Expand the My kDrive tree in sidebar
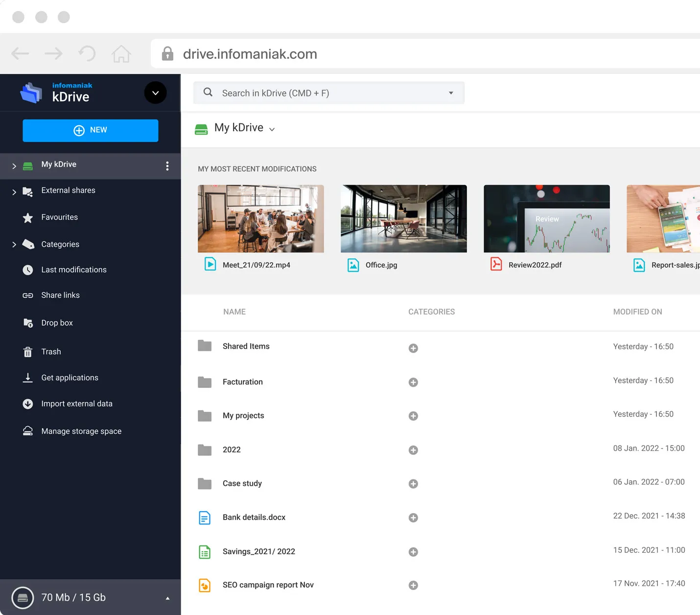 coord(14,166)
